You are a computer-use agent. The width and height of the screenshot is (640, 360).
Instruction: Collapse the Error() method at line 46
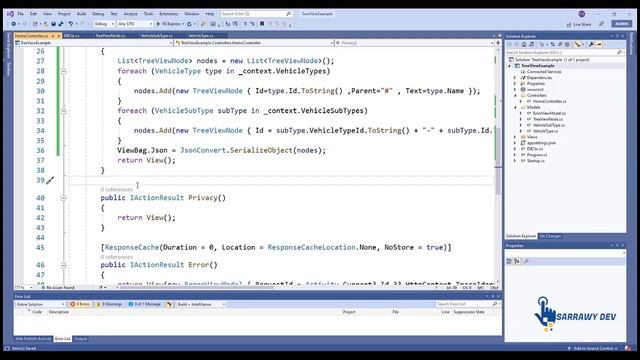point(63,265)
